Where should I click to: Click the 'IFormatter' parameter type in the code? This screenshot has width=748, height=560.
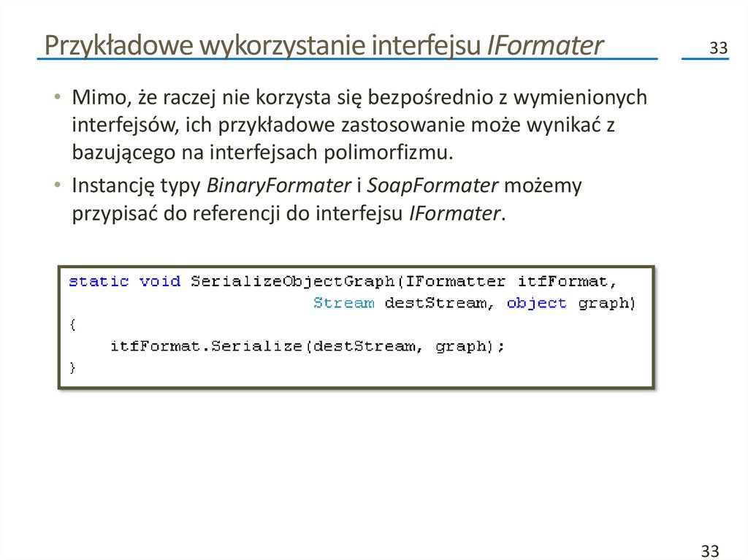coord(455,281)
